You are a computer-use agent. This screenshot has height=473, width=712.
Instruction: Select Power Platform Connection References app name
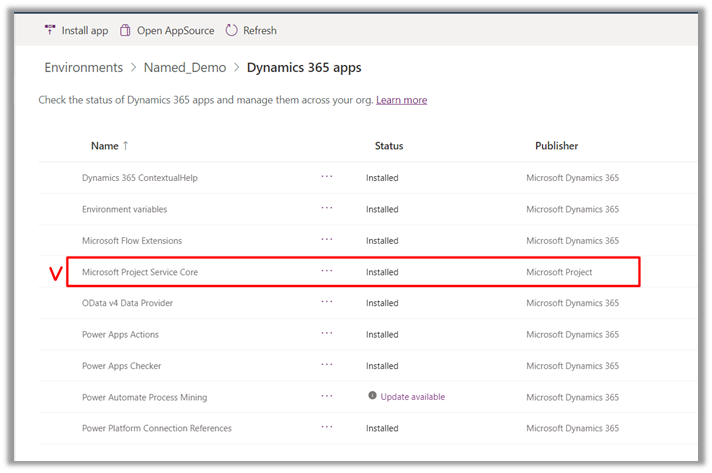tap(157, 429)
